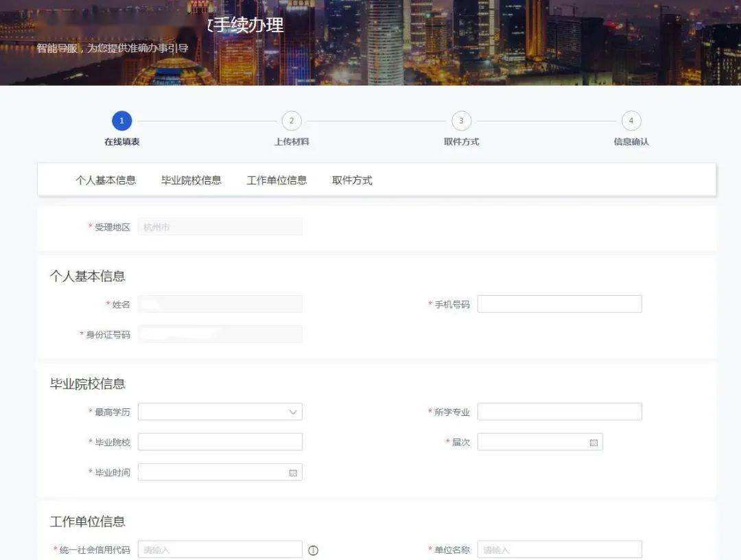Switch to the 毕业院校信息 tab

pyautogui.click(x=190, y=180)
